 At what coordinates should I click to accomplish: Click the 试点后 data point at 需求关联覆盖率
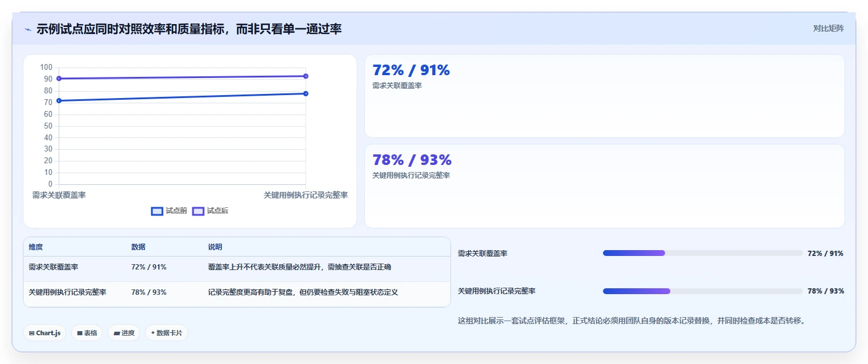tap(59, 79)
